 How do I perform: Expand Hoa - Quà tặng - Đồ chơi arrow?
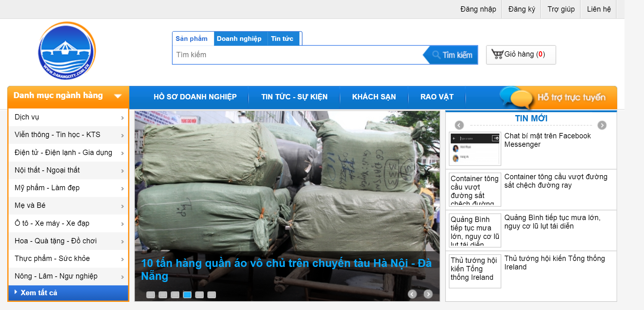123,241
